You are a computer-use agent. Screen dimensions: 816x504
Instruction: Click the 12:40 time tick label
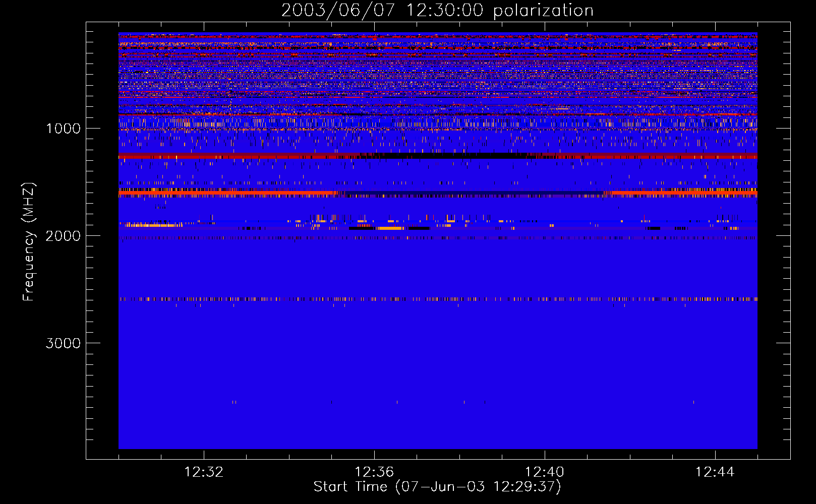[x=545, y=472]
